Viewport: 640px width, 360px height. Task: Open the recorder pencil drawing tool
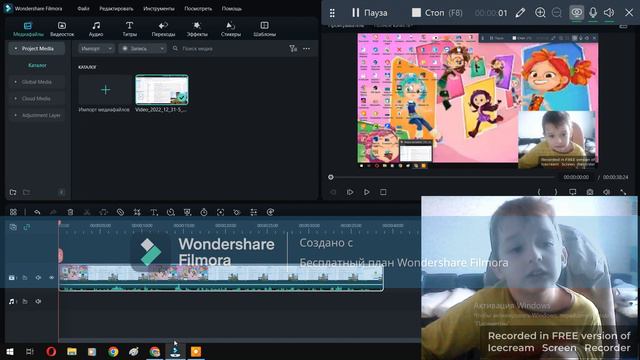[x=520, y=13]
